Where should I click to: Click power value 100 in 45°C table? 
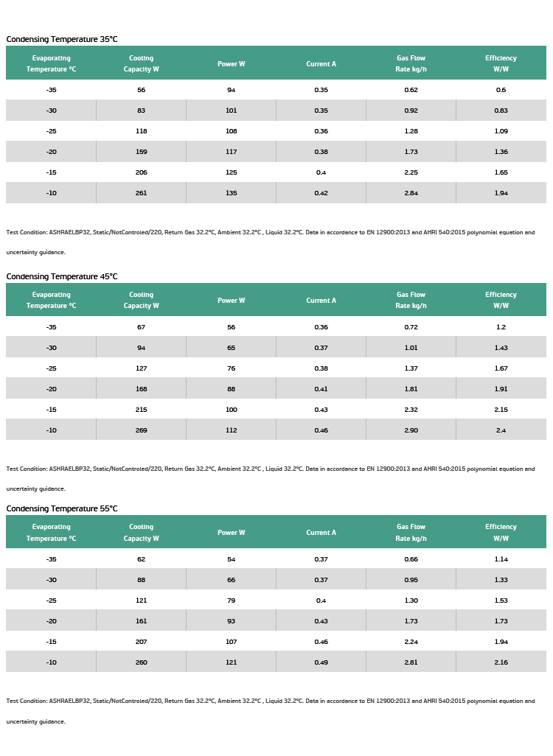coord(231,410)
